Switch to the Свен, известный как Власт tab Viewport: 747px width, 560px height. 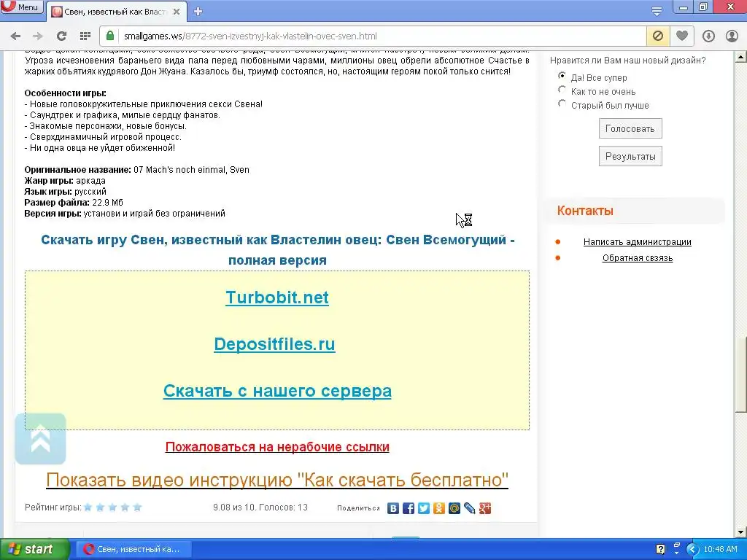115,12
